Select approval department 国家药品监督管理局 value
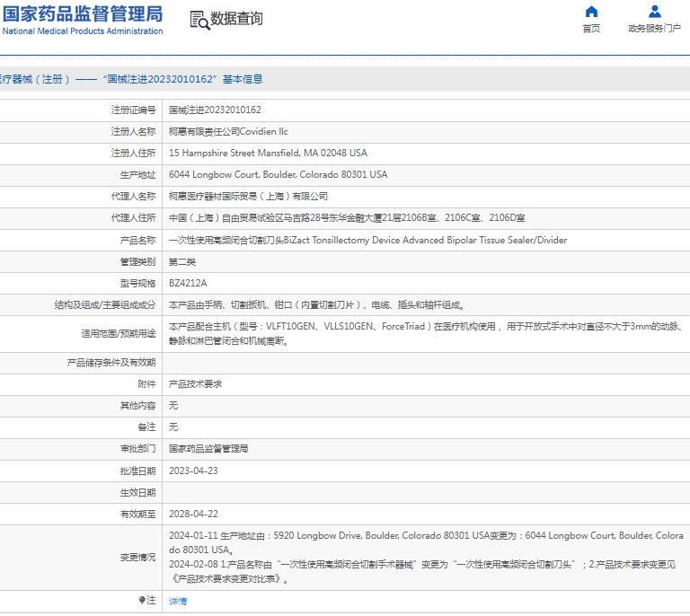690x616 pixels. [208, 448]
